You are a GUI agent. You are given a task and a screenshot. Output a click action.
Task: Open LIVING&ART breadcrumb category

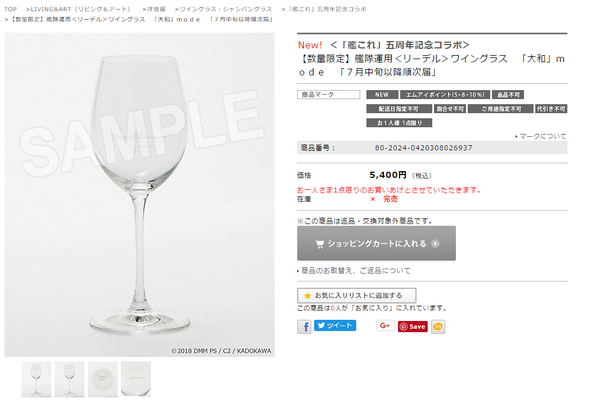pos(80,9)
